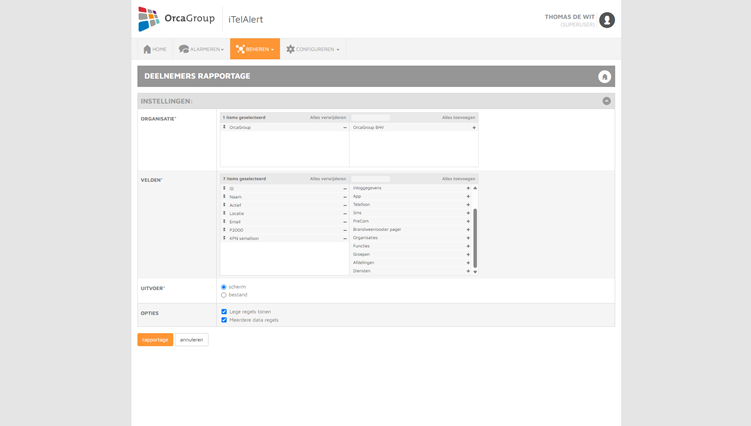The width and height of the screenshot is (751, 426).
Task: Click the "Email" selected field text
Action: pyautogui.click(x=235, y=222)
